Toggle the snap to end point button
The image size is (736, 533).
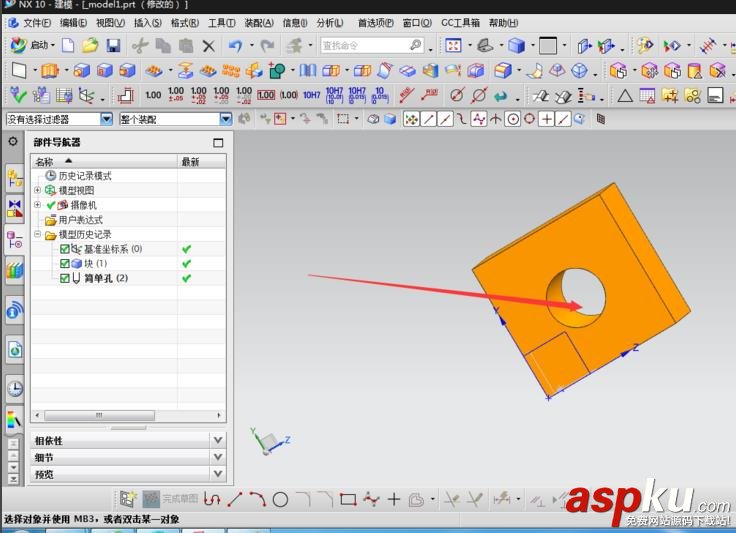click(x=428, y=119)
